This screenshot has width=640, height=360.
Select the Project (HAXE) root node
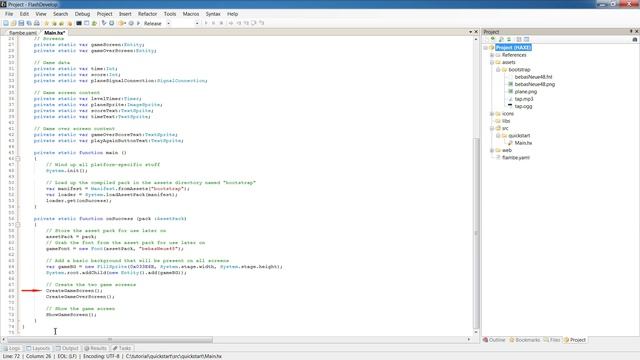click(513, 47)
